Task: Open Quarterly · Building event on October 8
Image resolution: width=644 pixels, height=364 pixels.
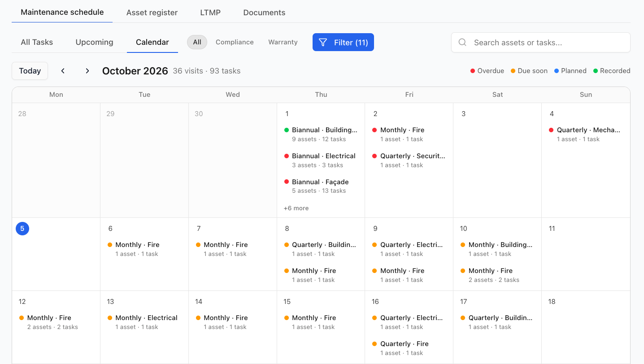Action: click(x=321, y=249)
